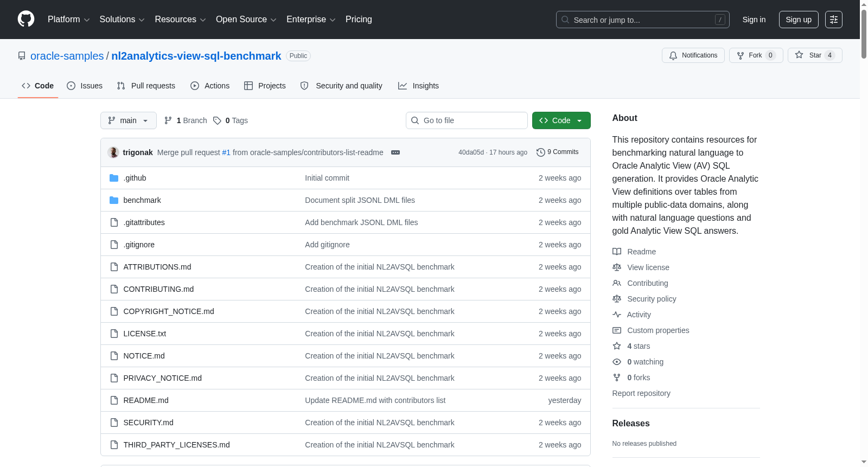868x467 pixels.
Task: Toggle repository Notifications
Action: (693, 55)
